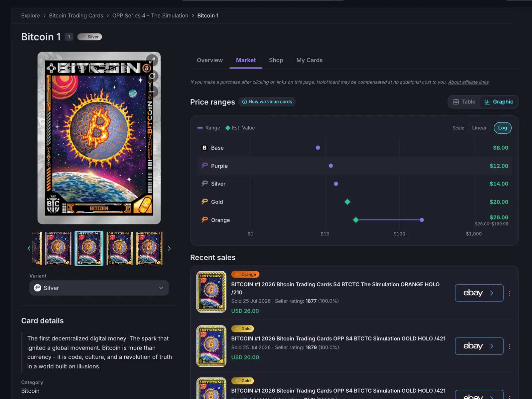Click the Silver badge next to the title
The image size is (532, 399).
89,37
